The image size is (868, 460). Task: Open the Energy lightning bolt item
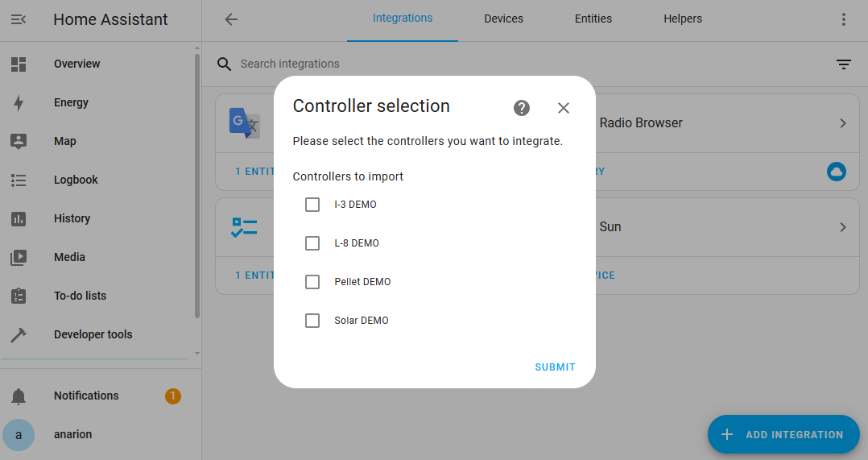pyautogui.click(x=19, y=103)
